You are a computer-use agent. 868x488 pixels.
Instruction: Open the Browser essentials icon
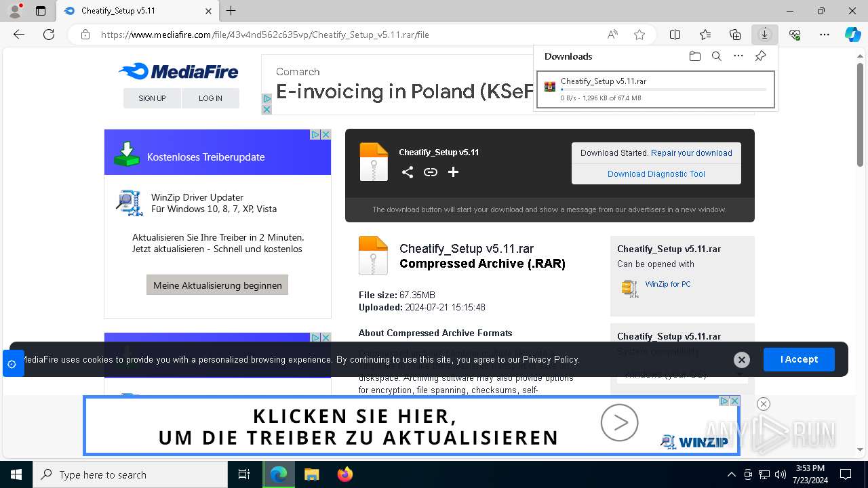click(x=795, y=35)
